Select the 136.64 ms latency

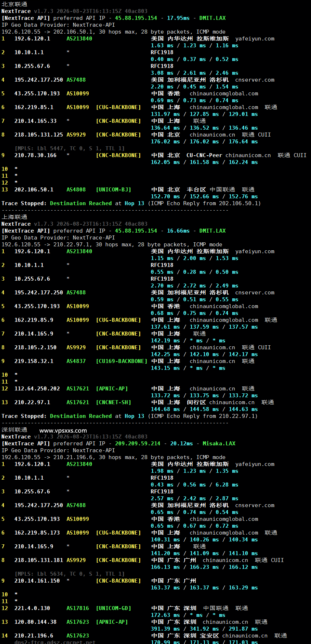tap(165, 128)
